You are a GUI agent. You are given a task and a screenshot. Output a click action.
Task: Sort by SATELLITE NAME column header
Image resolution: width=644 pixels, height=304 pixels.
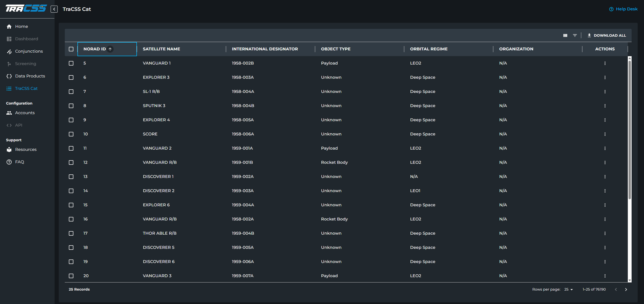pos(161,49)
